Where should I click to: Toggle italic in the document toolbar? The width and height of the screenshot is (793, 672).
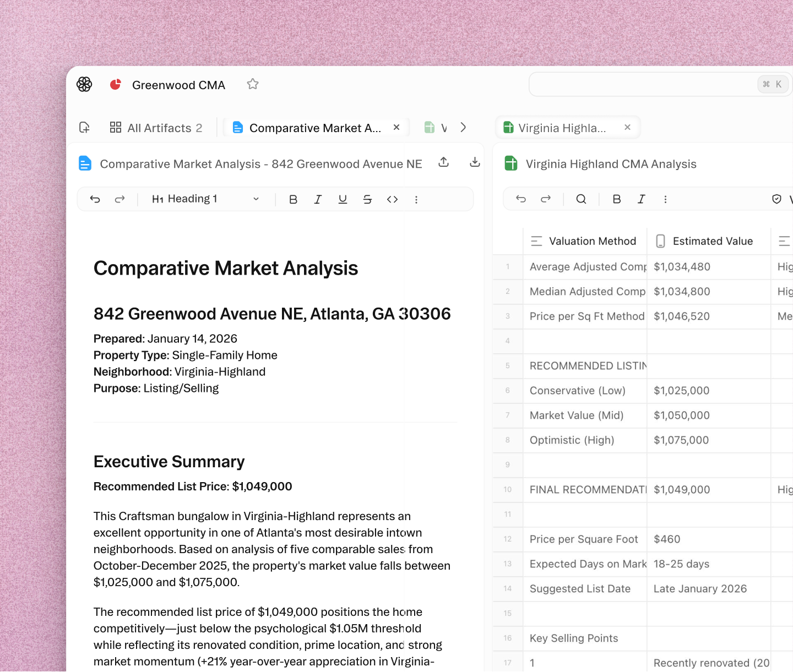[318, 199]
